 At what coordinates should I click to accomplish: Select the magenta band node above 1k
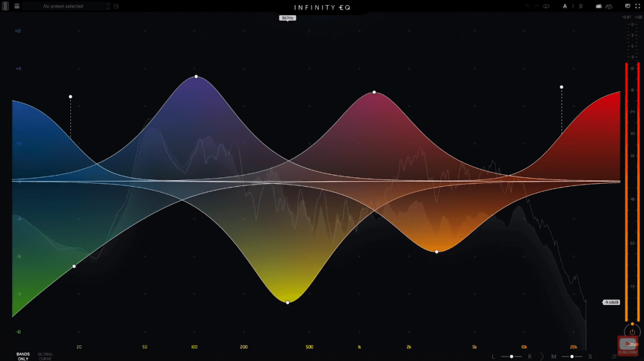374,92
